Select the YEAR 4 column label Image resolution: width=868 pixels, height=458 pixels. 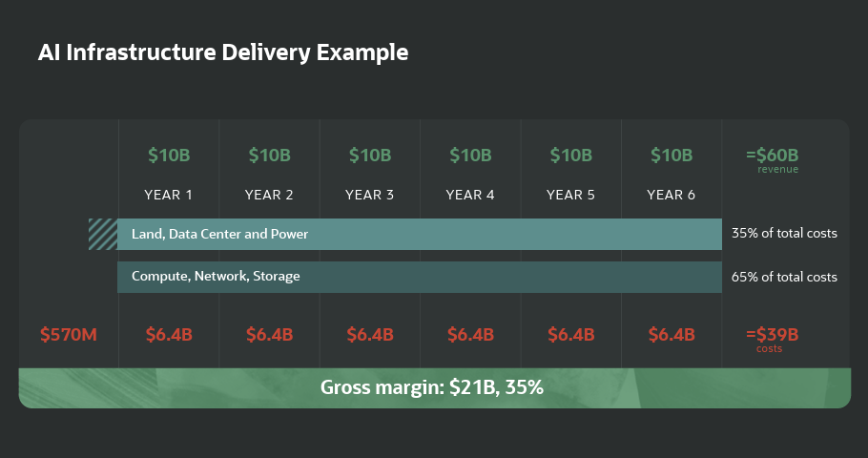470,195
